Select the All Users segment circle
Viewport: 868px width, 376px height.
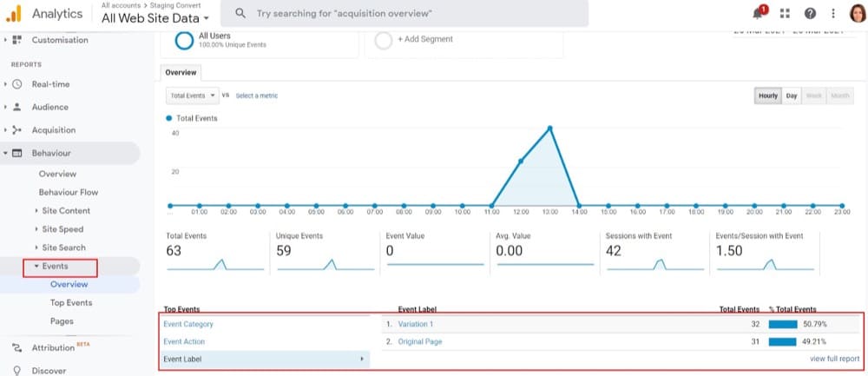click(x=184, y=40)
